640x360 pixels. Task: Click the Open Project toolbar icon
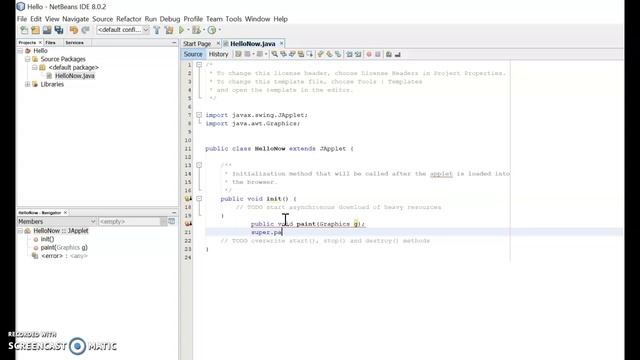click(x=47, y=30)
